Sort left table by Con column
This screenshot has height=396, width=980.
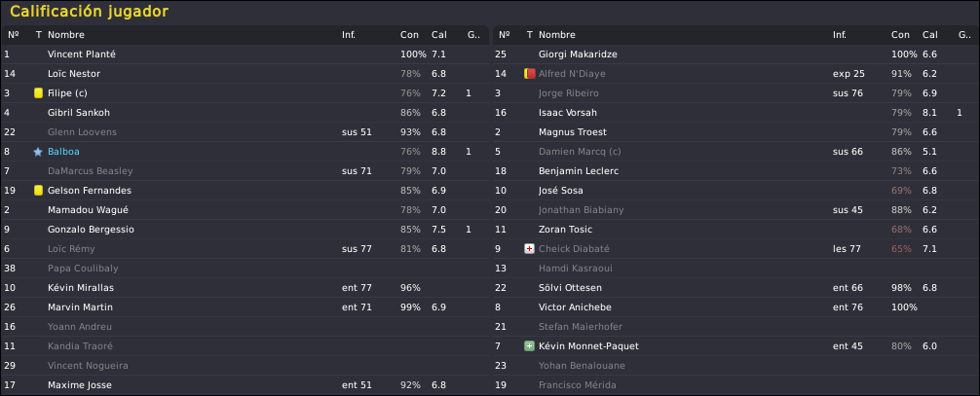pyautogui.click(x=409, y=35)
